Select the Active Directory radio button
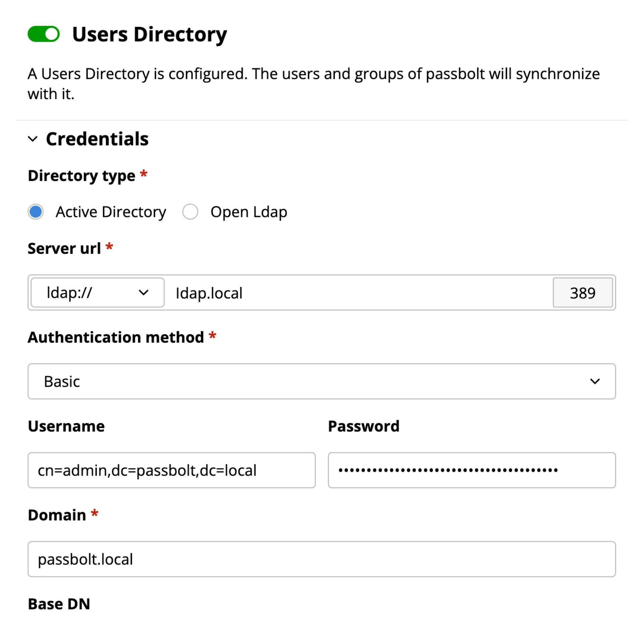The image size is (644, 644). (x=36, y=212)
